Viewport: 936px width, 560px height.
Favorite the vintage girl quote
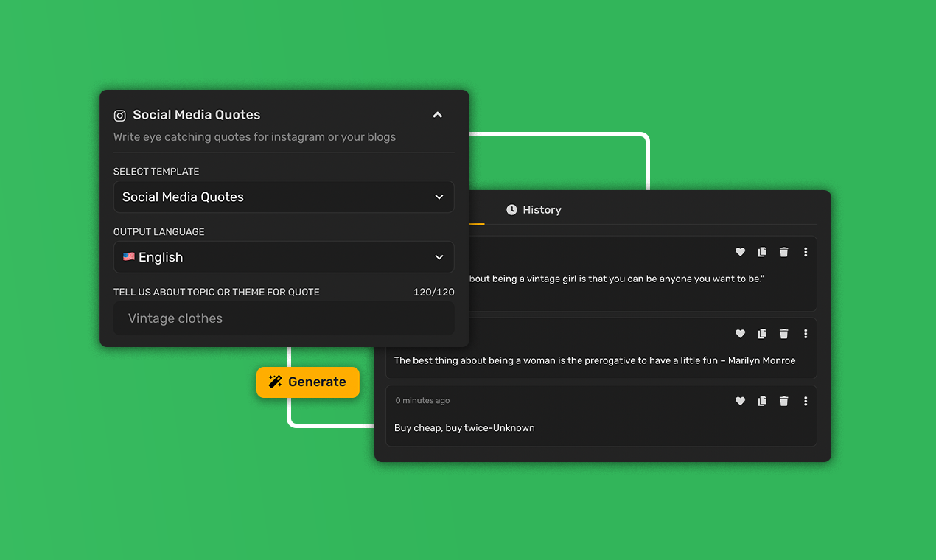740,252
